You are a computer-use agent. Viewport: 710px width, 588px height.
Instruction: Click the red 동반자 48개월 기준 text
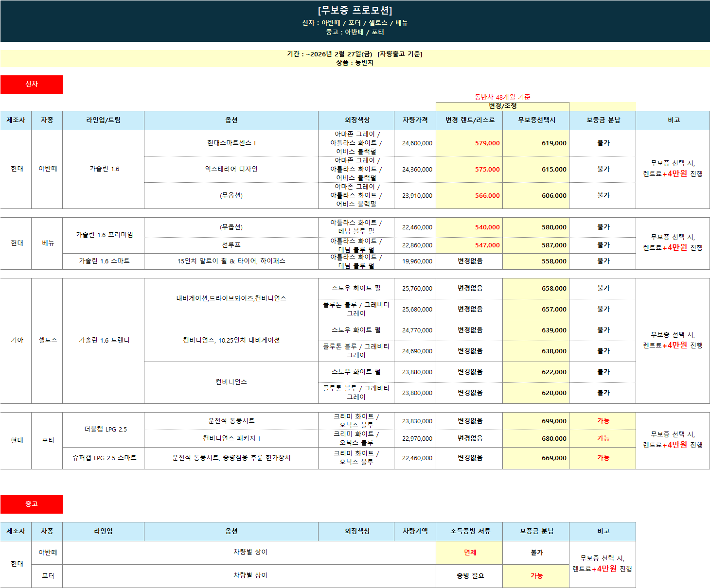click(x=502, y=97)
